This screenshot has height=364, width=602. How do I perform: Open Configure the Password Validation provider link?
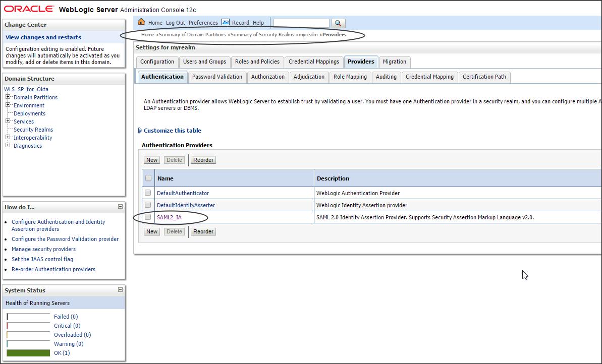(x=65, y=239)
